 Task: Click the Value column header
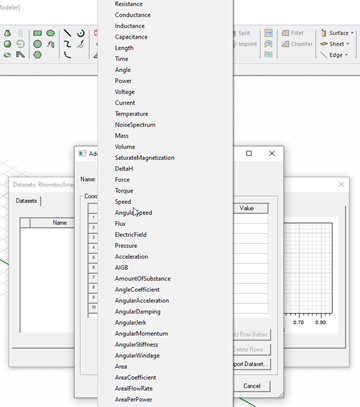click(250, 209)
